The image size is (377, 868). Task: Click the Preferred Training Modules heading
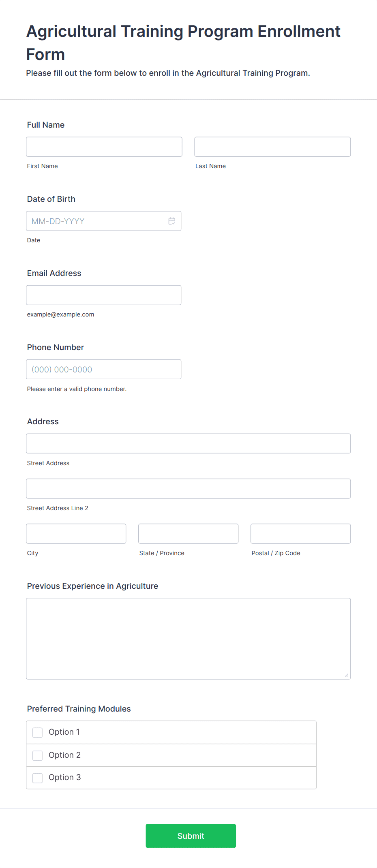[x=79, y=709]
